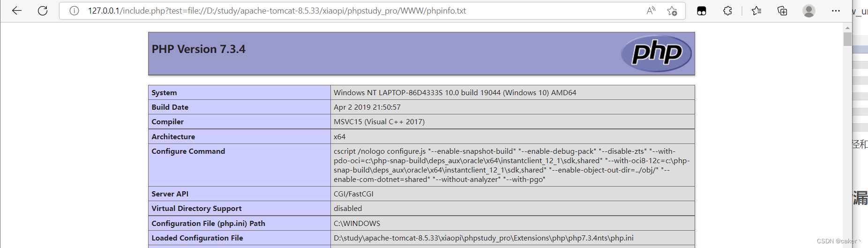The width and height of the screenshot is (868, 248).
Task: Click the 'Configure Command' row label
Action: (188, 151)
